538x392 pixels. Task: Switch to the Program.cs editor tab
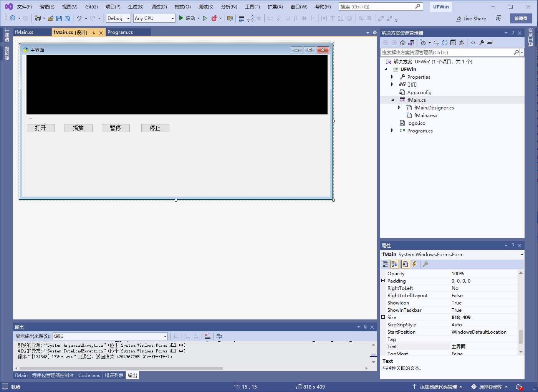tap(120, 32)
